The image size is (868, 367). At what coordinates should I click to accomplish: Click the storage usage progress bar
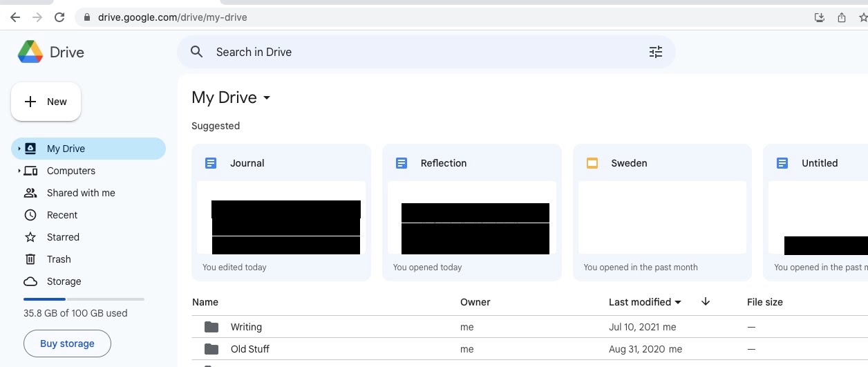[x=84, y=299]
